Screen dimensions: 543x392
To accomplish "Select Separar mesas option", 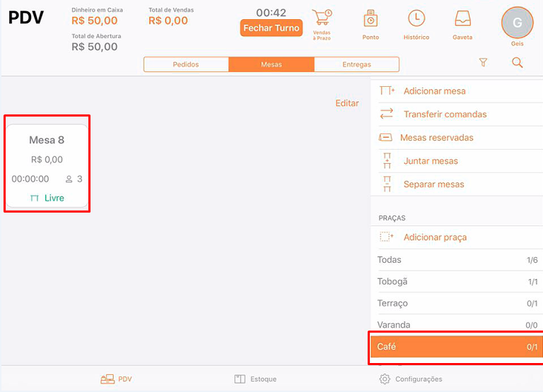I will pyautogui.click(x=457, y=184).
